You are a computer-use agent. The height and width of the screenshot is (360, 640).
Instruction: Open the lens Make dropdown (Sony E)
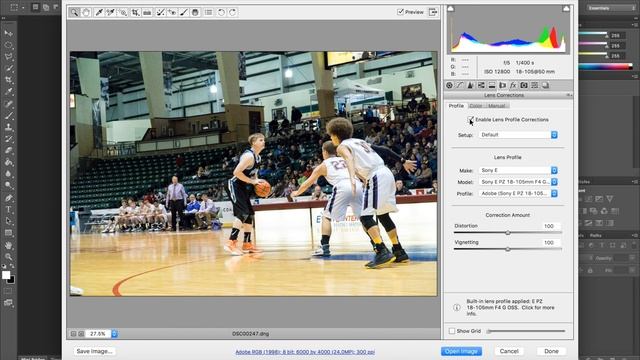(518, 170)
